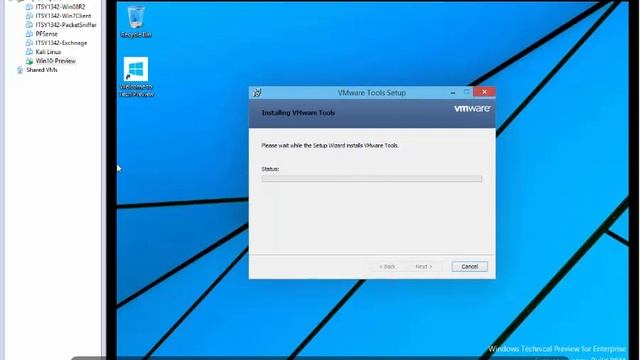
Task: Open the Recycle Bin desktop icon
Action: tap(136, 22)
